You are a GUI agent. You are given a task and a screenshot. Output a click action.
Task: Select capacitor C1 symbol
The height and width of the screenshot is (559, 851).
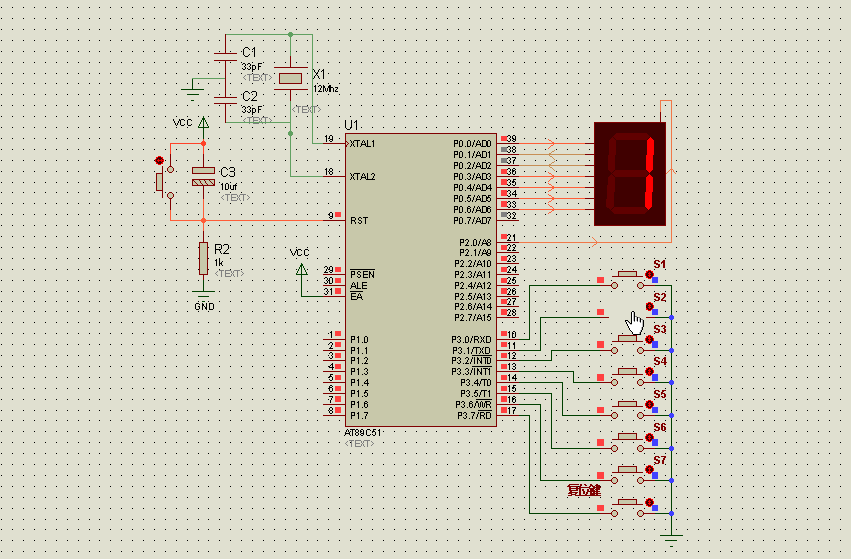pos(225,56)
